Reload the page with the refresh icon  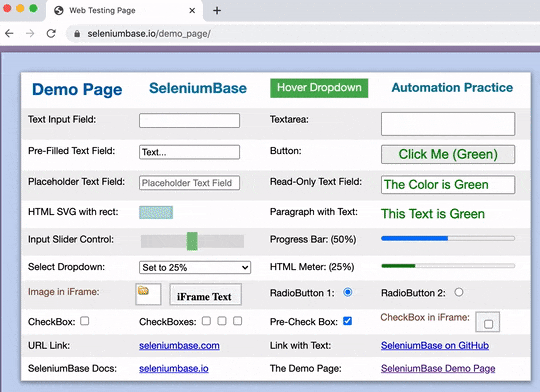click(x=51, y=33)
